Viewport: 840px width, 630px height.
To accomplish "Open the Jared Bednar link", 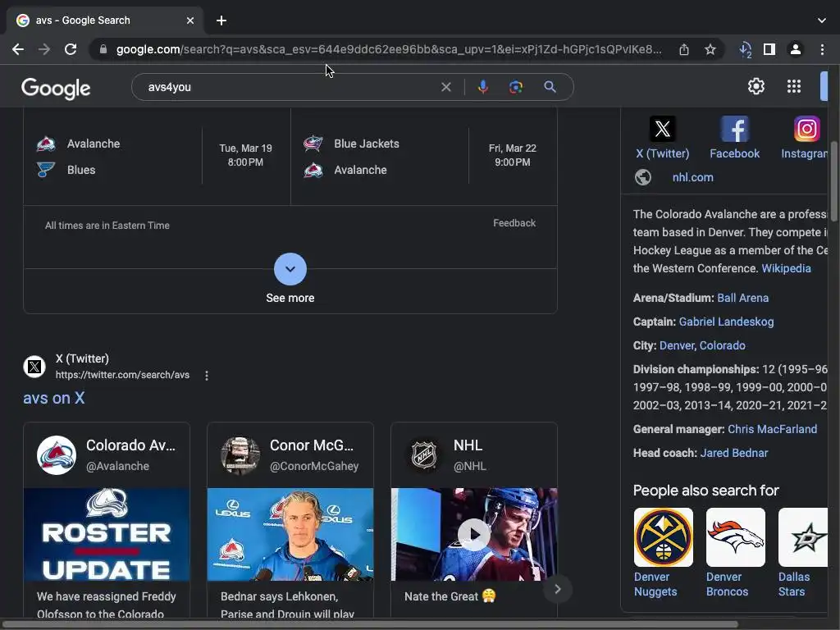I will coord(734,453).
